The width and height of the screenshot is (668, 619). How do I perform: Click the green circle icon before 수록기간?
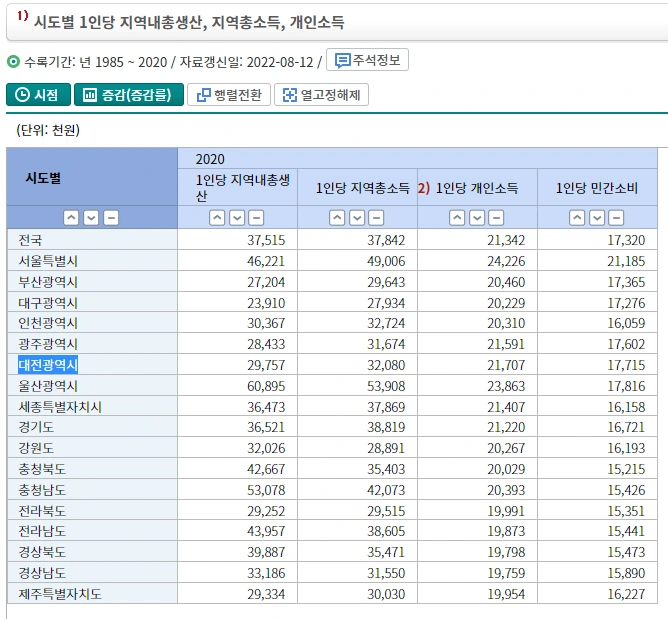pos(13,62)
